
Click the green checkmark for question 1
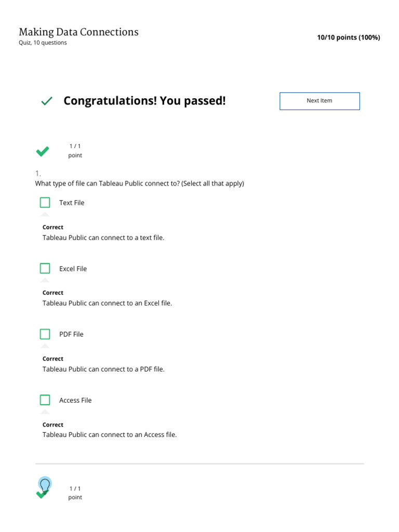click(43, 151)
